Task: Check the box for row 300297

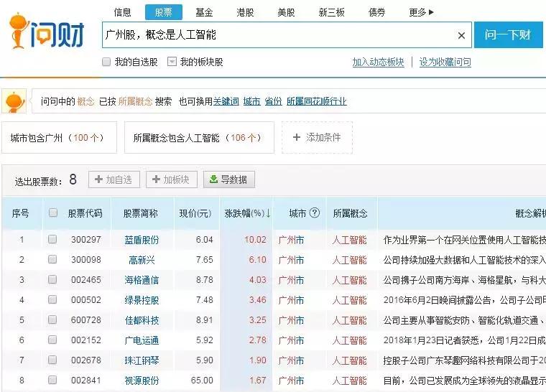Action: pos(52,239)
